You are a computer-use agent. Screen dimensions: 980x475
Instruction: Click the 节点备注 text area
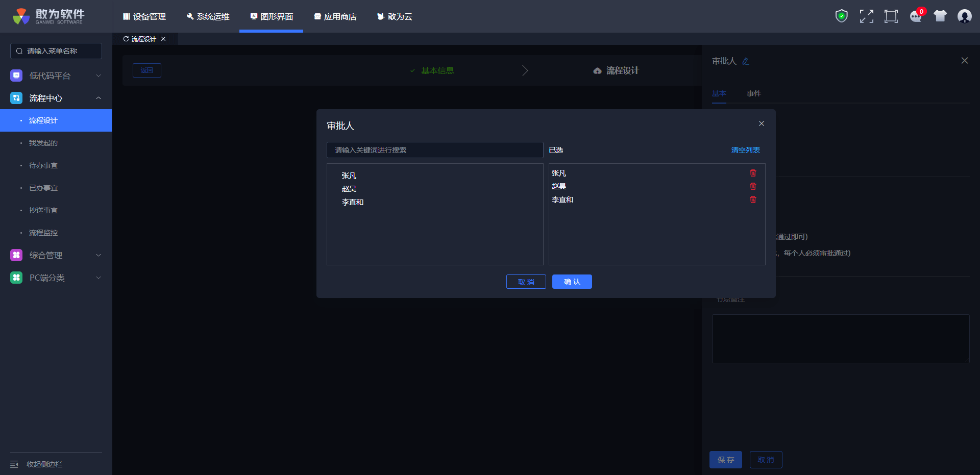[841, 339]
